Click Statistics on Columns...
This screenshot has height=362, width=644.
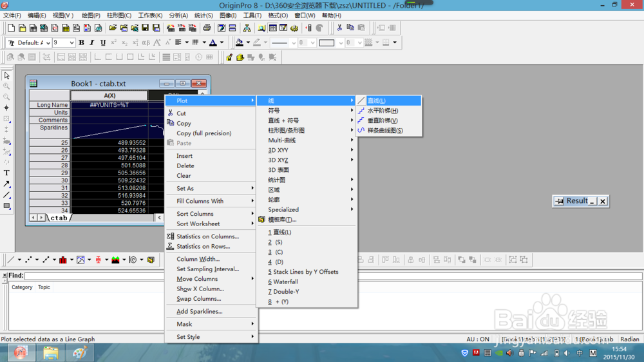211,236
